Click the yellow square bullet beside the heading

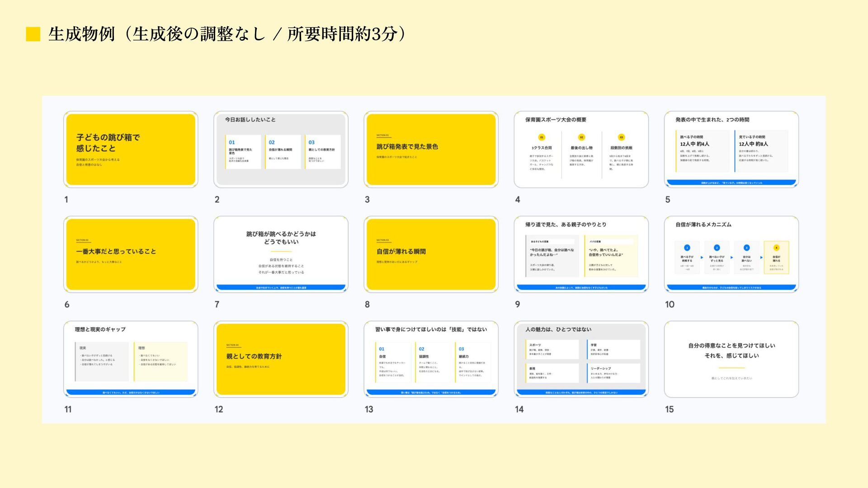coord(33,34)
